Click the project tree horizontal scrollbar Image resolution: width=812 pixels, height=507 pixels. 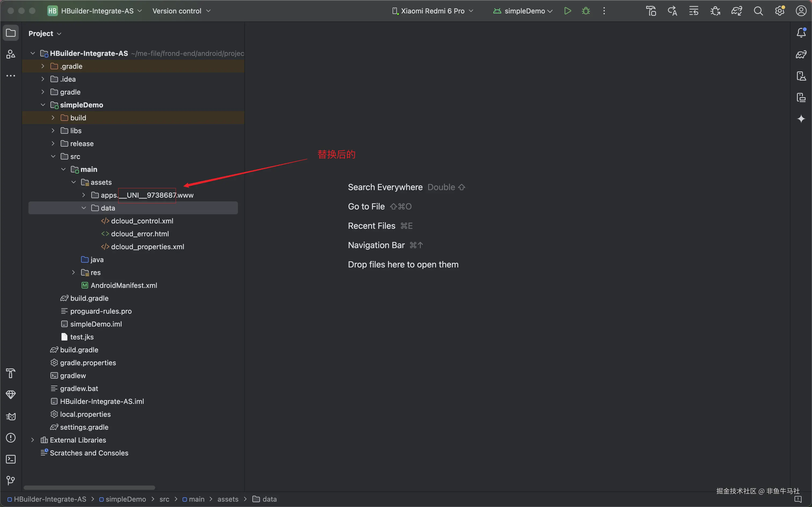pos(89,487)
